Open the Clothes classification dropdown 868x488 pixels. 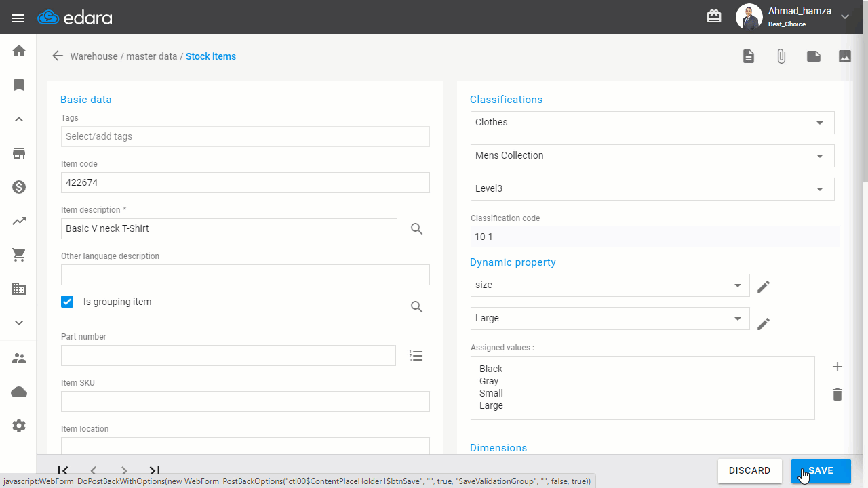652,123
